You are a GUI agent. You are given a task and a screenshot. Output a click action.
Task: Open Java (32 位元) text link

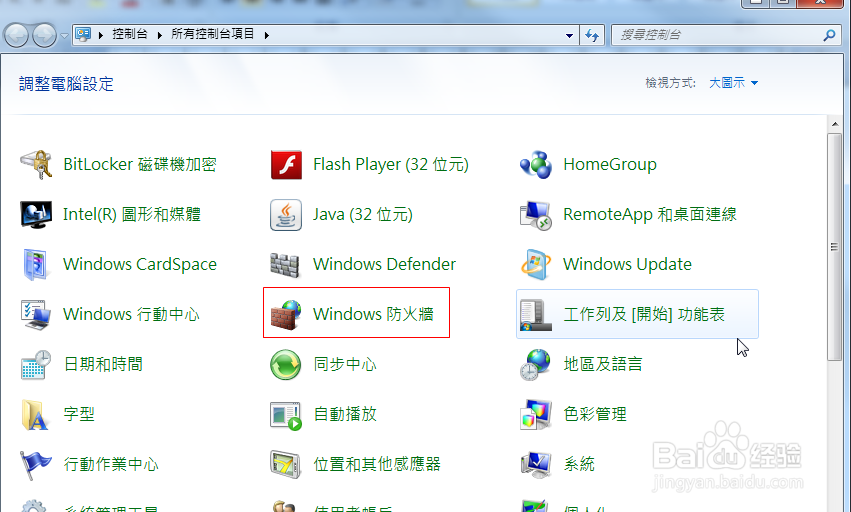[363, 214]
